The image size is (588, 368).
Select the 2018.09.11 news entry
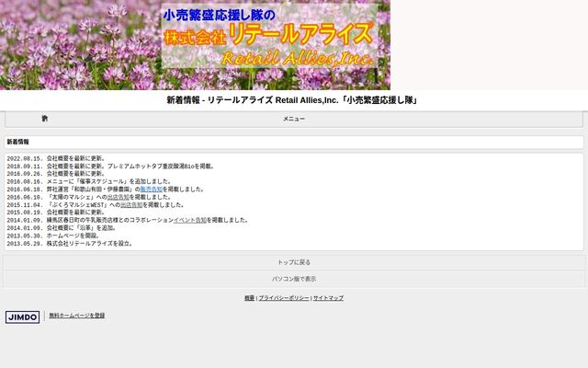click(x=110, y=167)
